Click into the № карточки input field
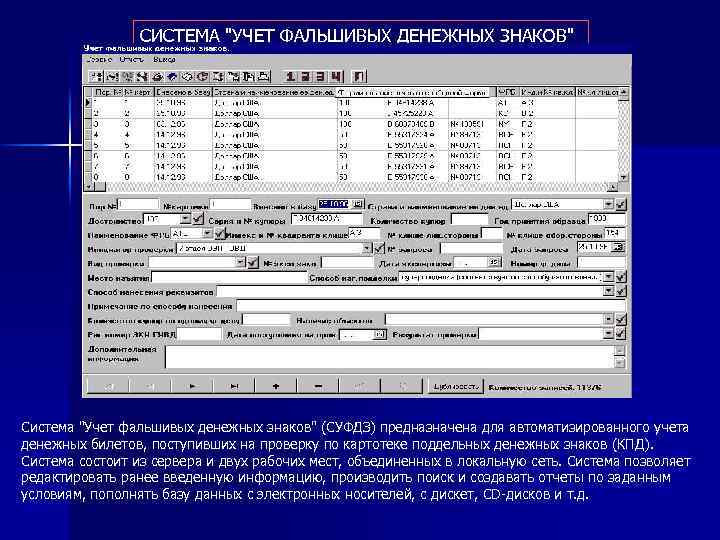This screenshot has height=540, width=720. 230,205
